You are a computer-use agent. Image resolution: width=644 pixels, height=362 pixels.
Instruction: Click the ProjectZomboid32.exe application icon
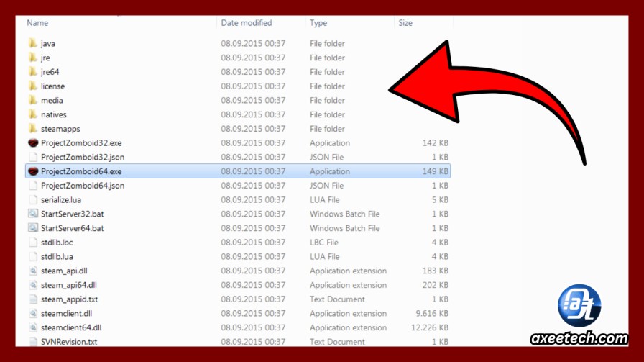[33, 142]
